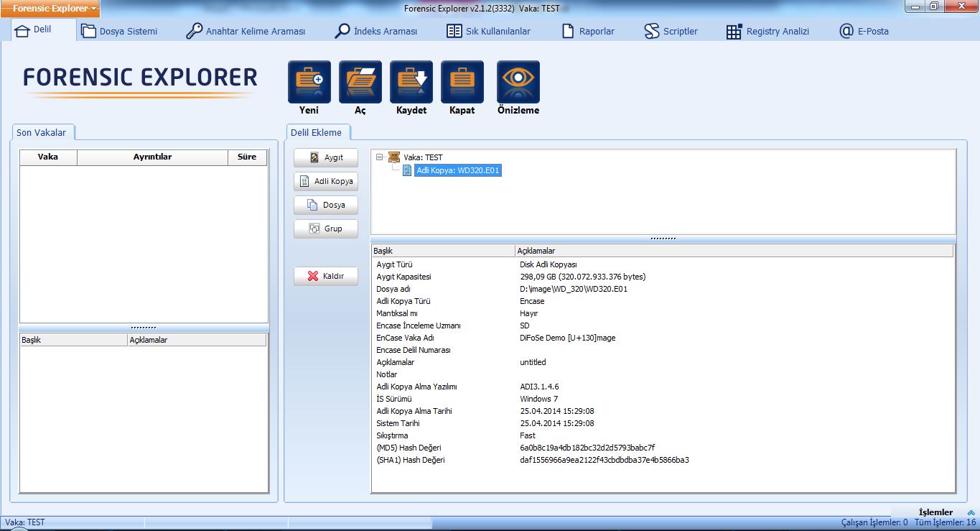Go to the Registry Analizi tab

pos(768,32)
